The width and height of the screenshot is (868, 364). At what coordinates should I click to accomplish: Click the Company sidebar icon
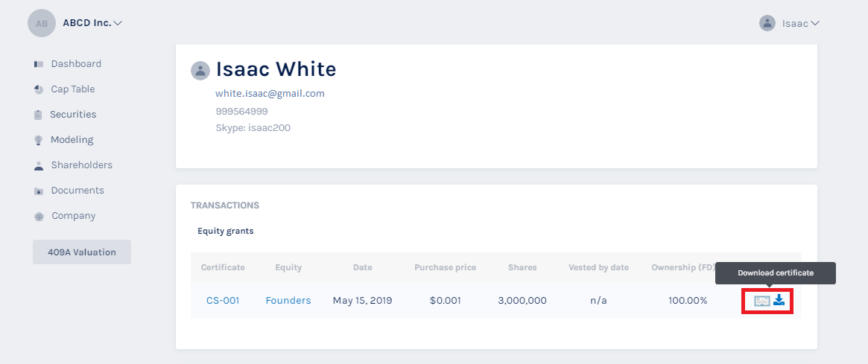tap(39, 216)
